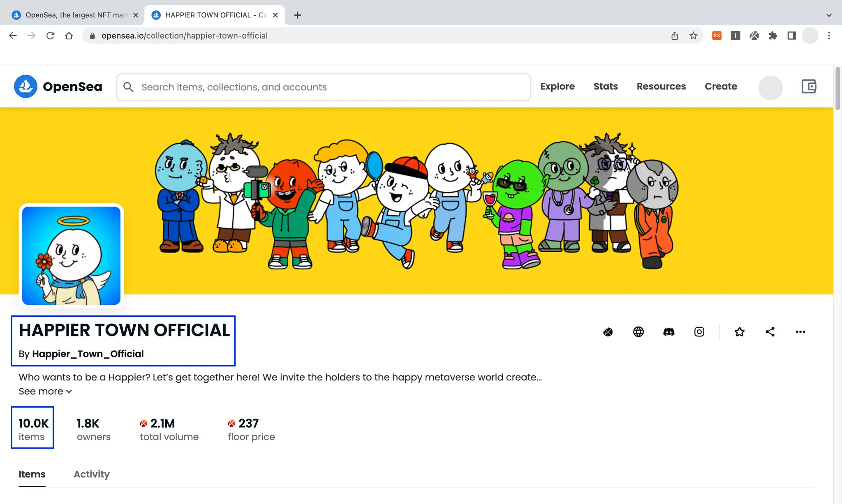Open the Discord link icon
The width and height of the screenshot is (842, 504).
(x=669, y=331)
